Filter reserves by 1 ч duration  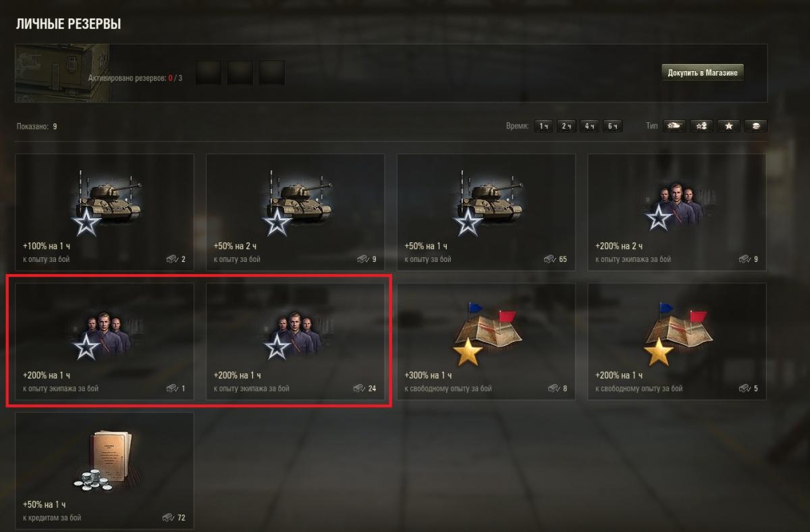pos(544,126)
